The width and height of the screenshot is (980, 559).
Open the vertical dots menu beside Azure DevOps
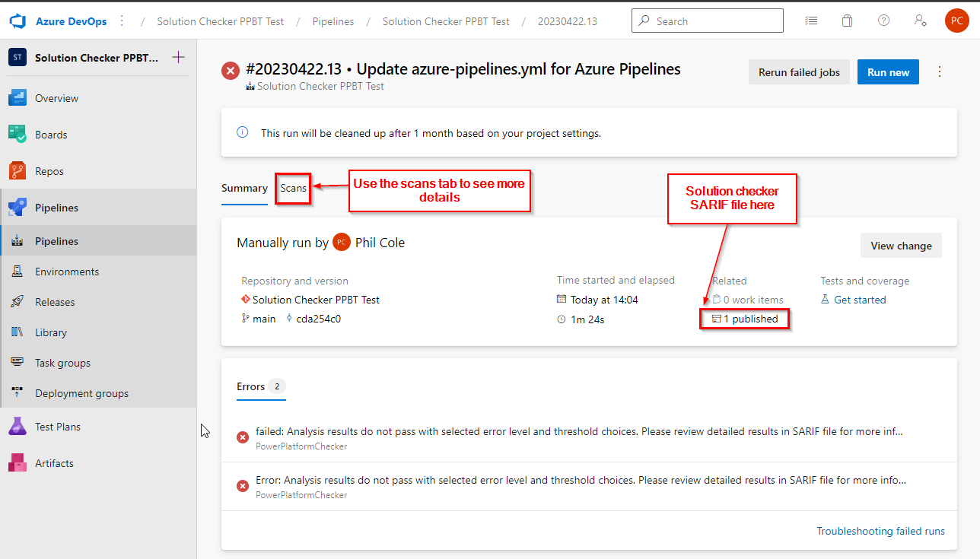(122, 21)
